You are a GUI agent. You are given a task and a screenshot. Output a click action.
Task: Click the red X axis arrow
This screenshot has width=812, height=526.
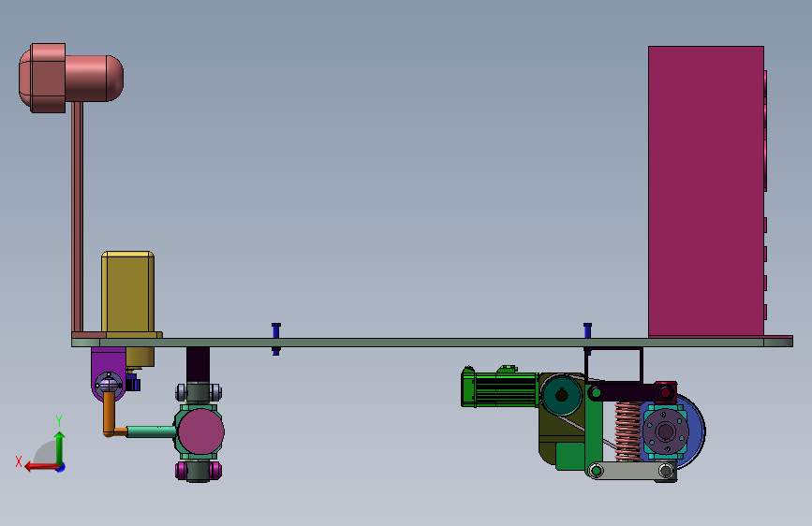pyautogui.click(x=41, y=467)
